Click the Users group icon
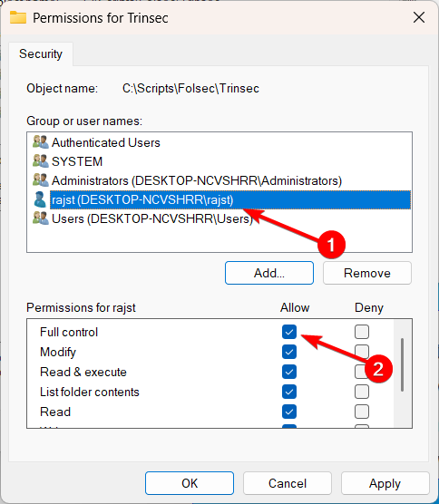The height and width of the screenshot is (504, 439). coord(41,218)
